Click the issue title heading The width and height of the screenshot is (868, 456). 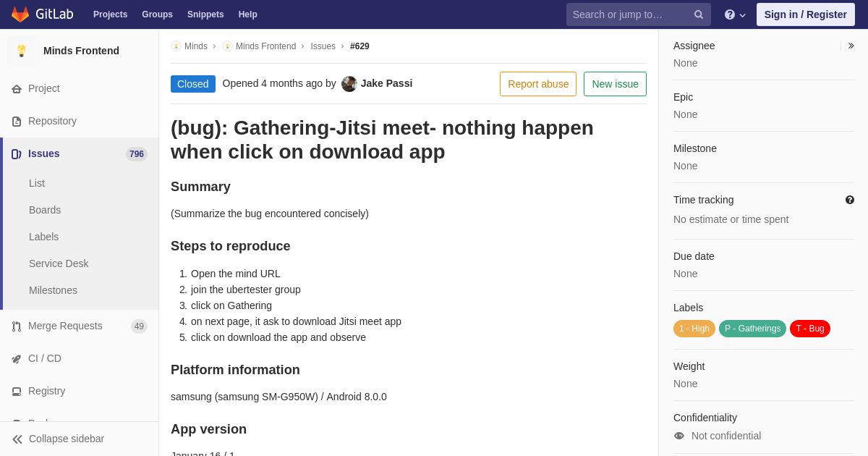click(x=382, y=140)
